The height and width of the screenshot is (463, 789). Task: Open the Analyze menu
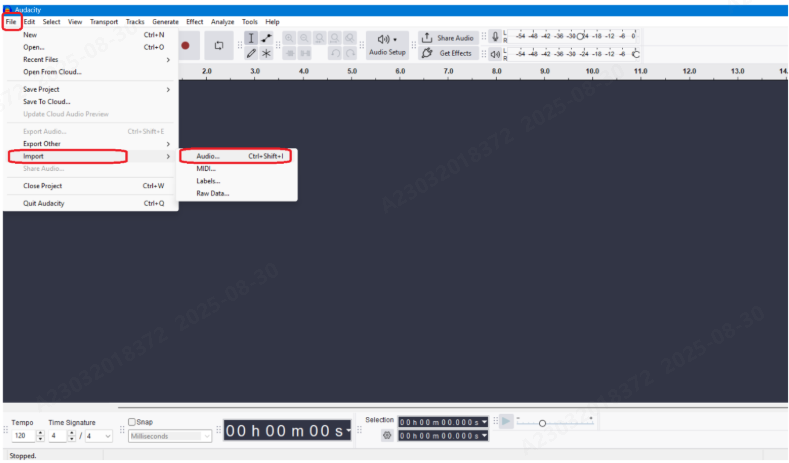click(x=222, y=22)
